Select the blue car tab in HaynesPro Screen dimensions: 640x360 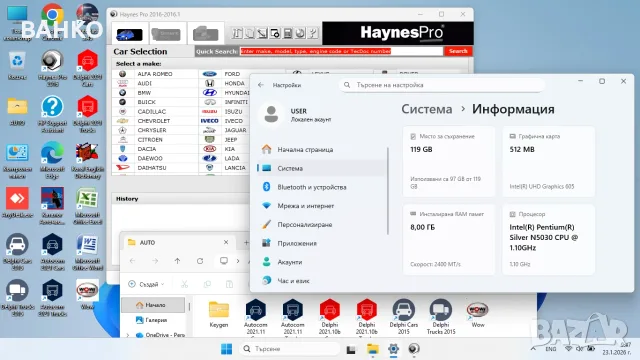(x=129, y=34)
